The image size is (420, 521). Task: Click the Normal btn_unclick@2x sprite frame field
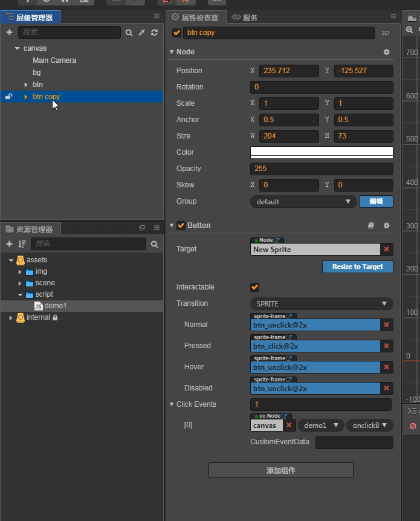tap(315, 325)
